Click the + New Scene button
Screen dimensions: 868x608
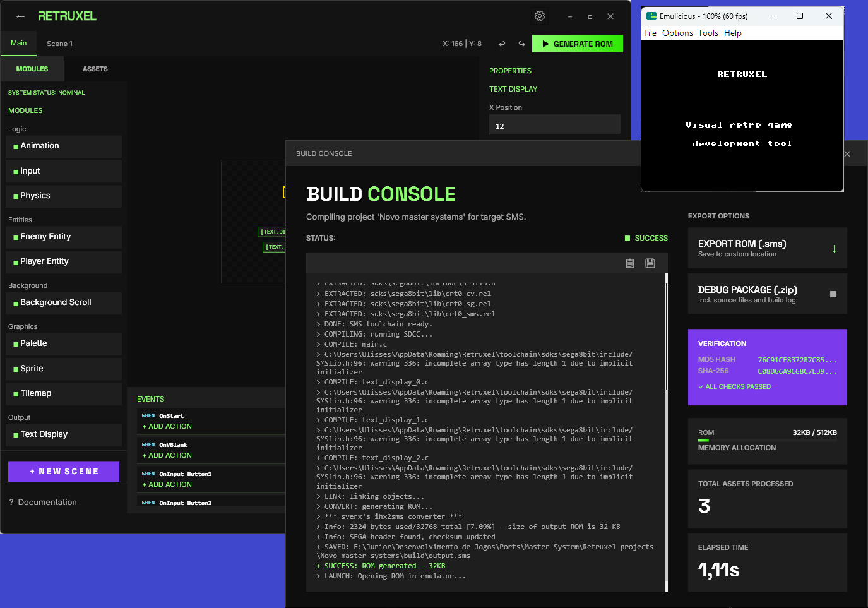63,471
